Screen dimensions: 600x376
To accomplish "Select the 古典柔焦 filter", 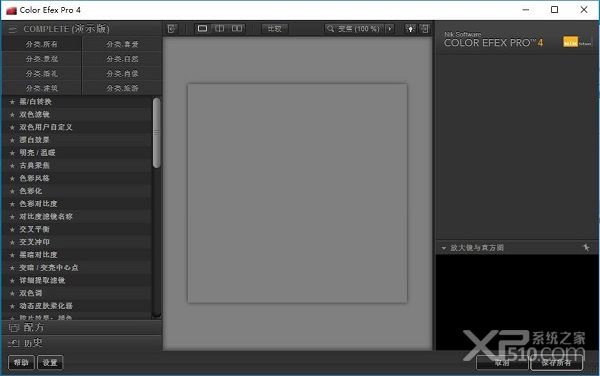I will tap(77, 166).
